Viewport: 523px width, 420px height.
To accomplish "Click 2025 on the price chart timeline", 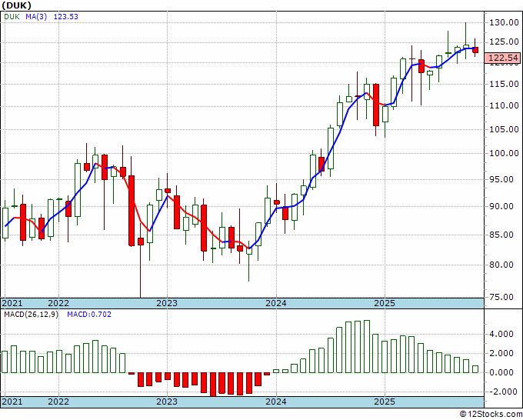I will coord(385,303).
